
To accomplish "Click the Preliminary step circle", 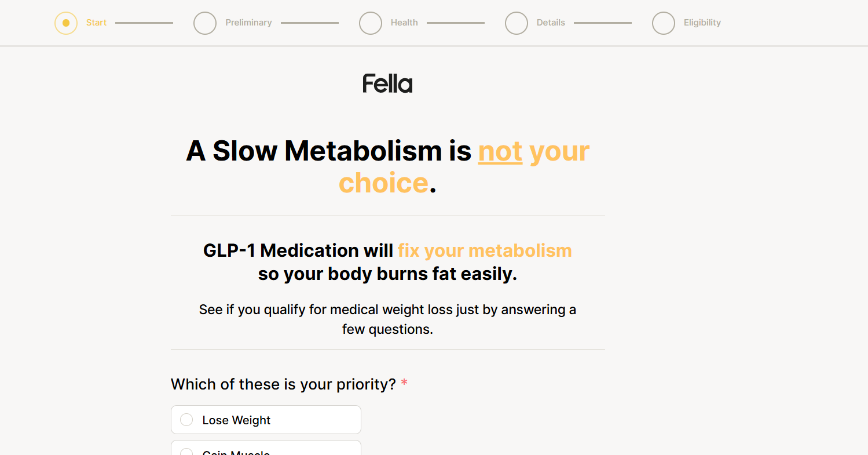I will pyautogui.click(x=205, y=23).
